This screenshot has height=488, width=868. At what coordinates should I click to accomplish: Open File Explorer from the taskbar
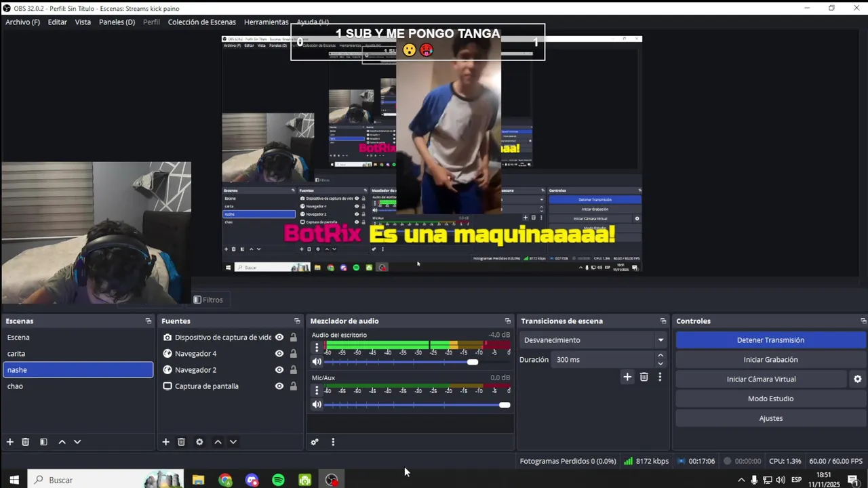pyautogui.click(x=198, y=480)
